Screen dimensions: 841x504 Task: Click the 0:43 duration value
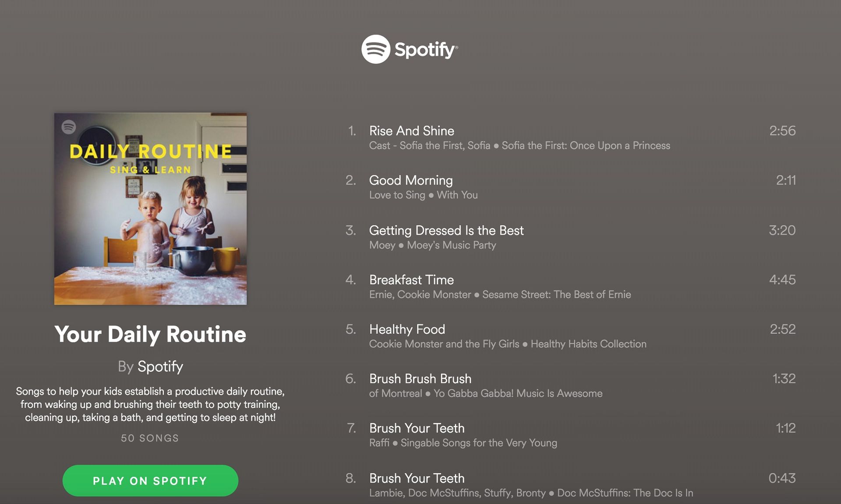[x=782, y=478]
